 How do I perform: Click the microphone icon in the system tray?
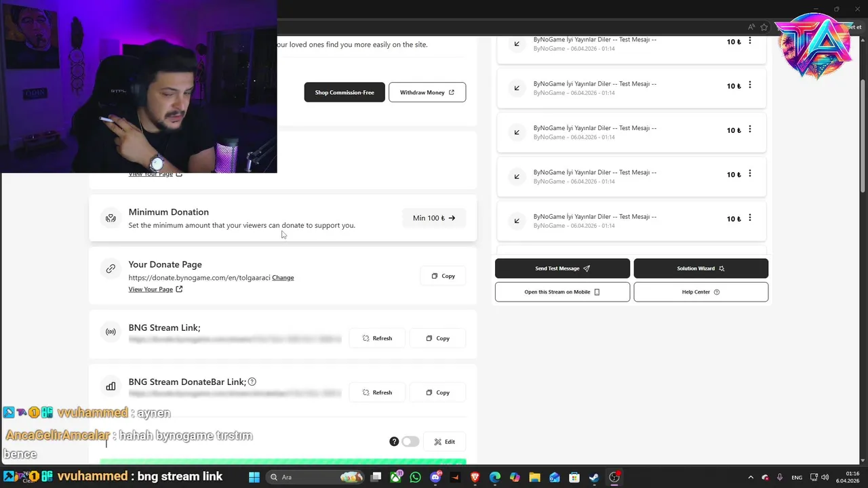pos(780,477)
